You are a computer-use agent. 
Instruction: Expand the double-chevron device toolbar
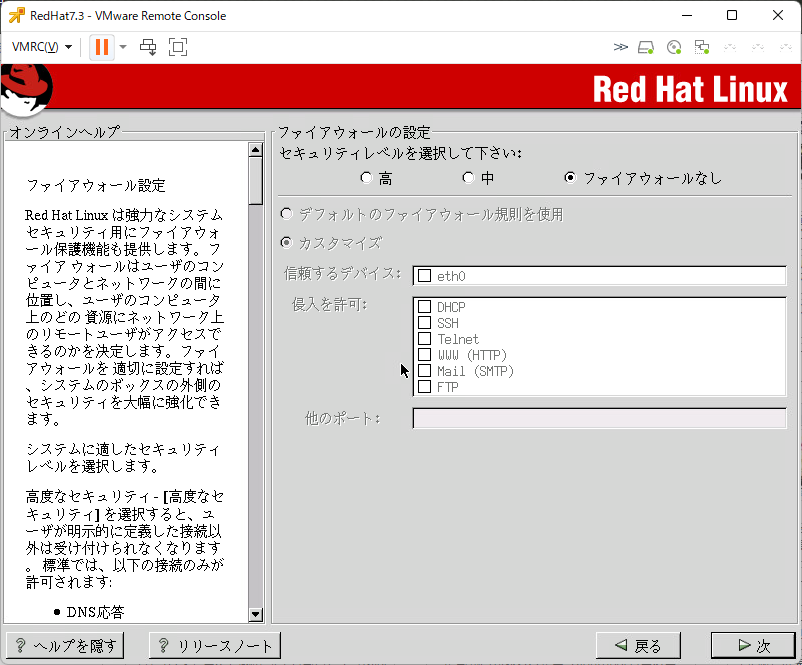pos(620,47)
